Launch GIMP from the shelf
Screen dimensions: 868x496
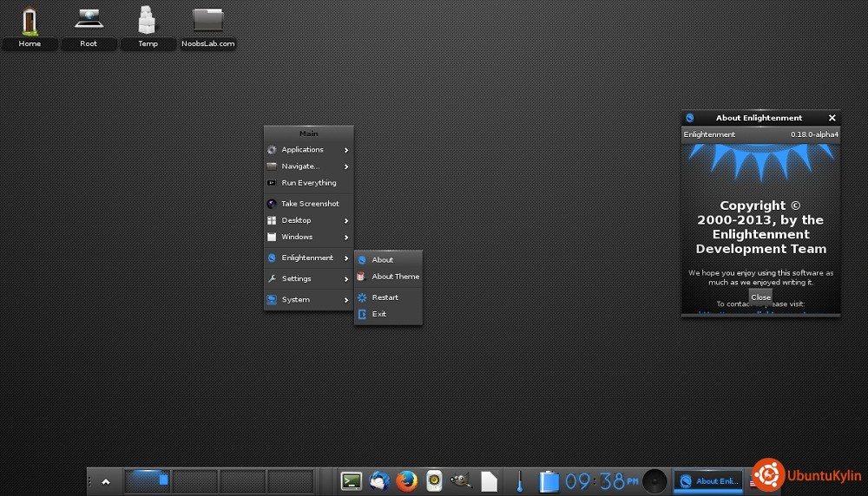(461, 481)
